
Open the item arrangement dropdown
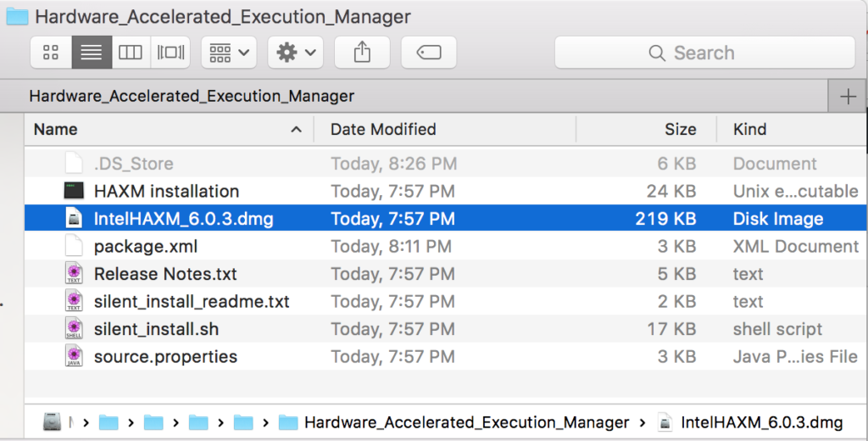[x=229, y=53]
